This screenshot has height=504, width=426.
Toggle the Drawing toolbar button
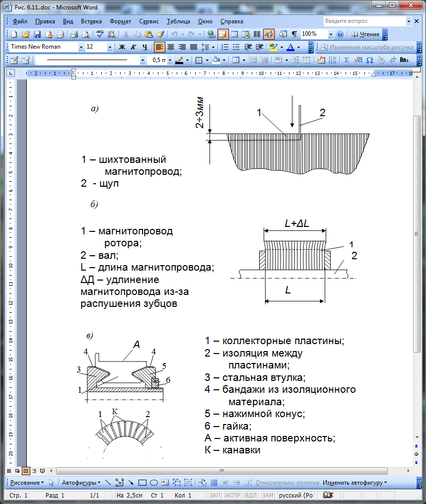click(269, 34)
